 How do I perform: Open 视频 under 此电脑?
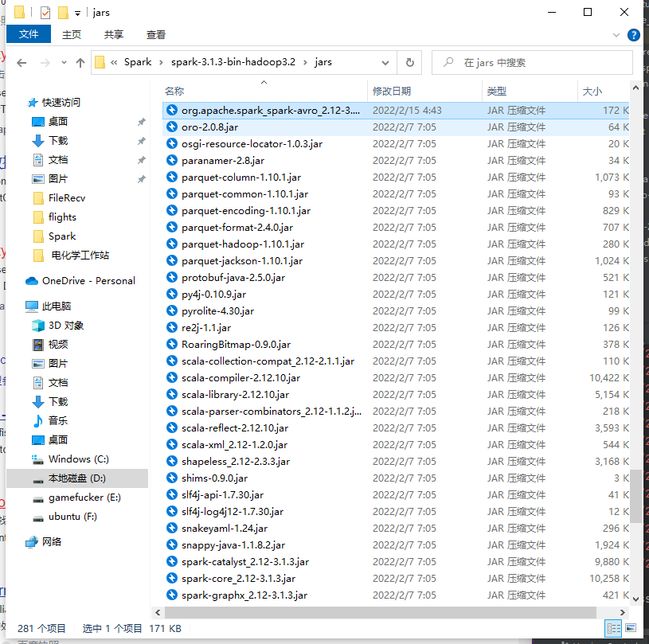pyautogui.click(x=57, y=345)
